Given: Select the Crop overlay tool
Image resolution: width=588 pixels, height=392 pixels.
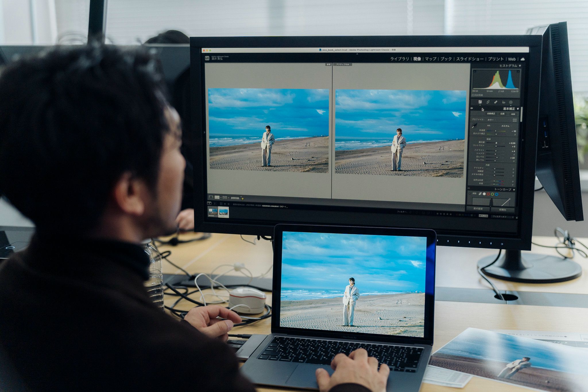Looking at the screenshot, I should point(488,102).
